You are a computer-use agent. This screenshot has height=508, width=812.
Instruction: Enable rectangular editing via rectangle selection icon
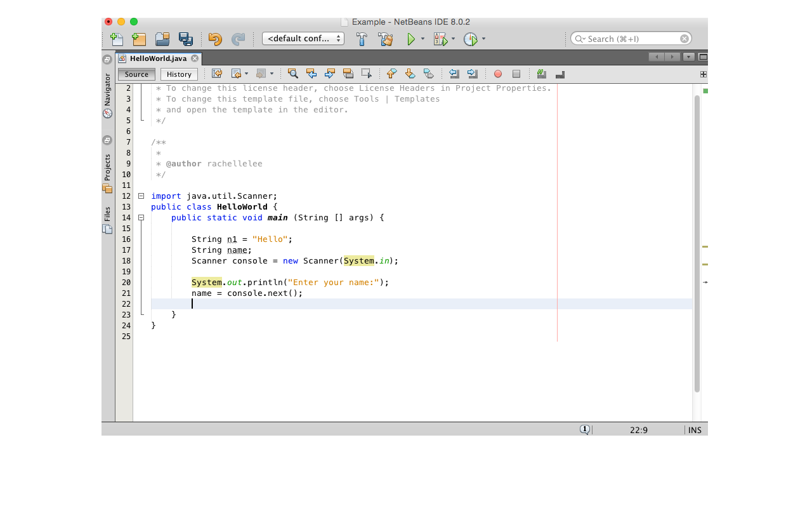365,74
